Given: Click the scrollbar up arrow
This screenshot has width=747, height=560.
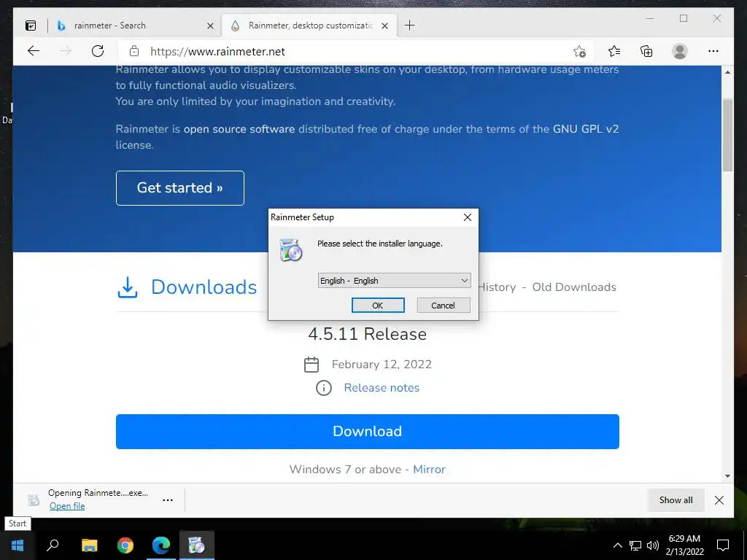Looking at the screenshot, I should click(x=727, y=72).
